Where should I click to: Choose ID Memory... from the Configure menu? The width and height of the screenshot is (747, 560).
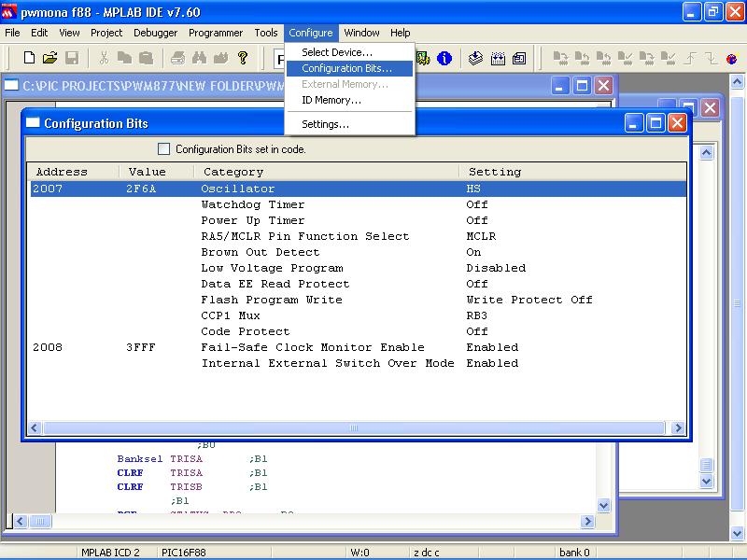pos(350,100)
